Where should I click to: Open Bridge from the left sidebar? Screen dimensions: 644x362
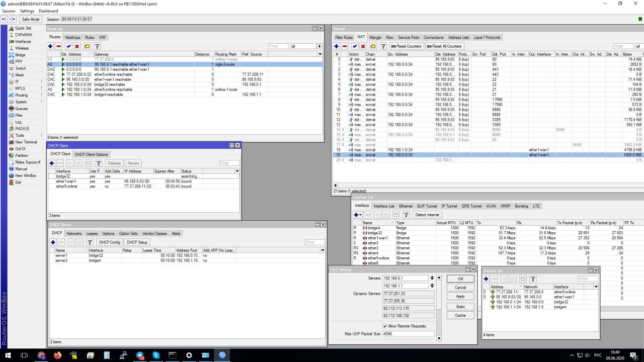pos(20,55)
